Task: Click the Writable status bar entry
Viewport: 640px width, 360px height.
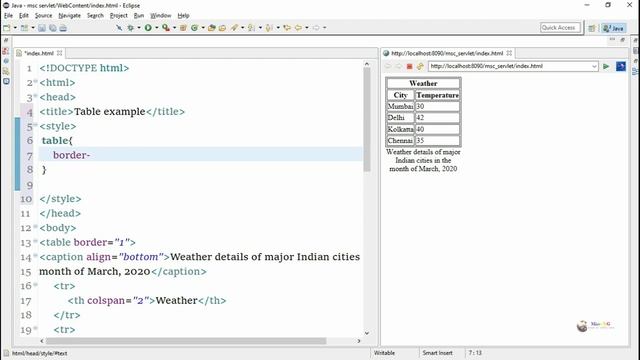Action: (384, 353)
